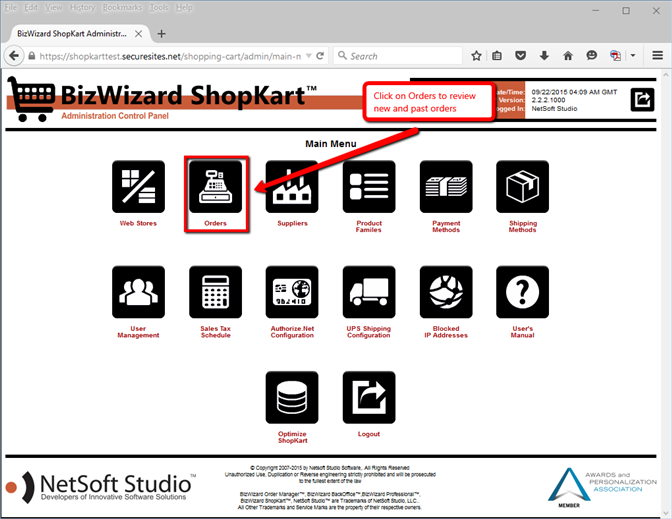Click the Optimize ShopKart database icon
672x519 pixels.
tap(292, 398)
